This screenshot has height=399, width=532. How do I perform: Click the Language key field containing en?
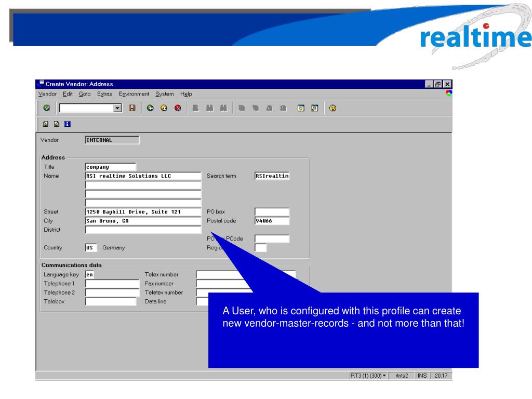coord(89,274)
